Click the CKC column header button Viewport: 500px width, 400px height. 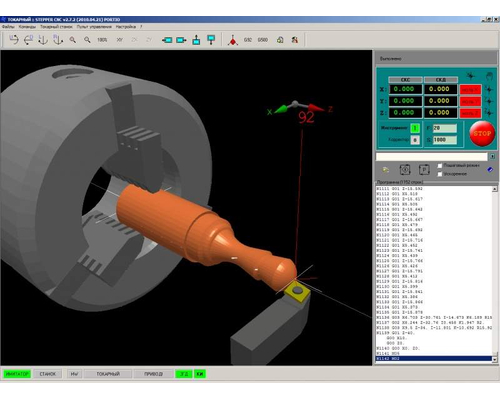point(405,80)
